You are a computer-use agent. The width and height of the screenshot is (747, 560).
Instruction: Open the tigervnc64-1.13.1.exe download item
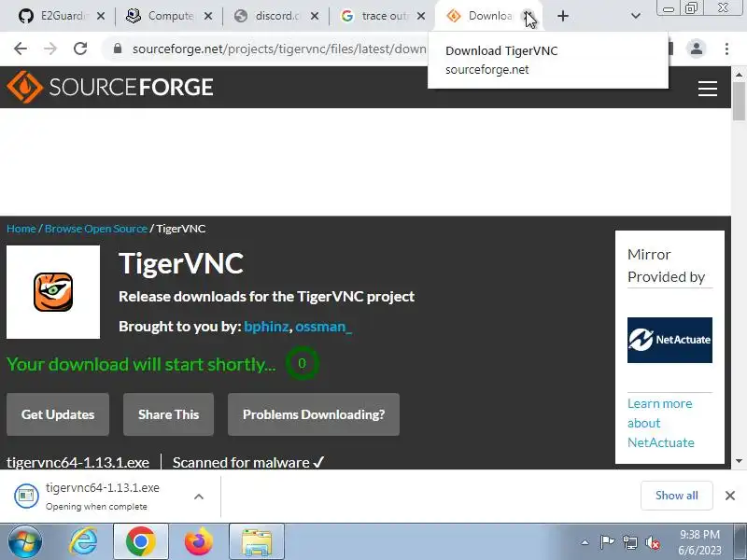point(95,497)
